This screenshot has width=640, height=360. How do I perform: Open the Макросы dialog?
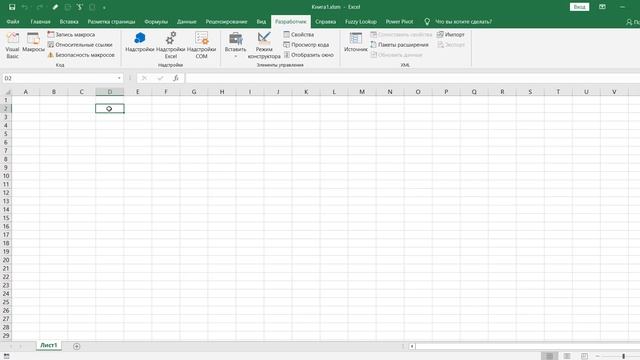tap(33, 42)
